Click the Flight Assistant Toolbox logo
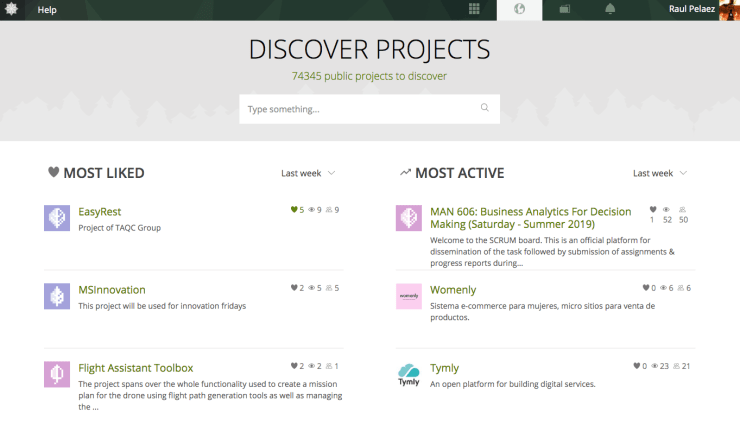Viewport: 740px width, 426px height. [56, 374]
